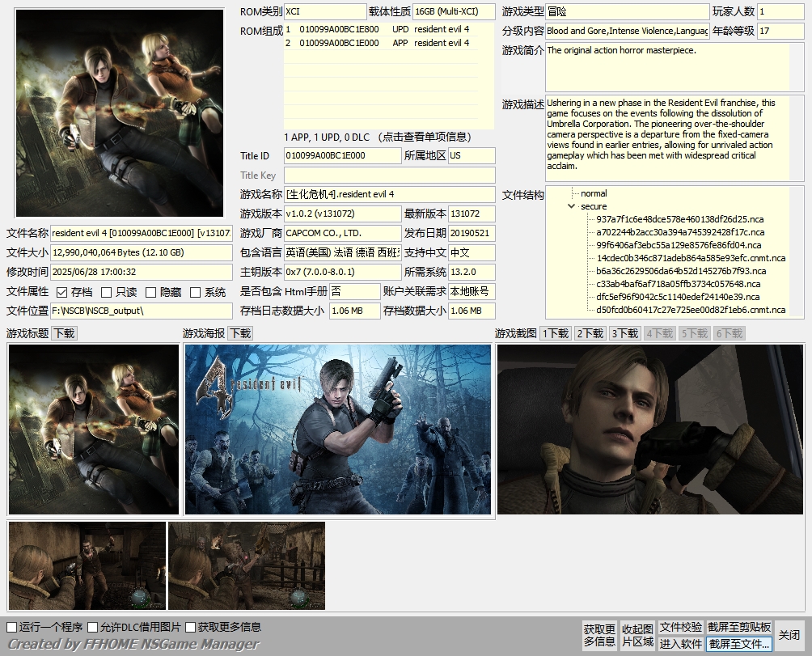Download screenshot 3 with 3下载 button
The height and width of the screenshot is (656, 812).
point(625,333)
